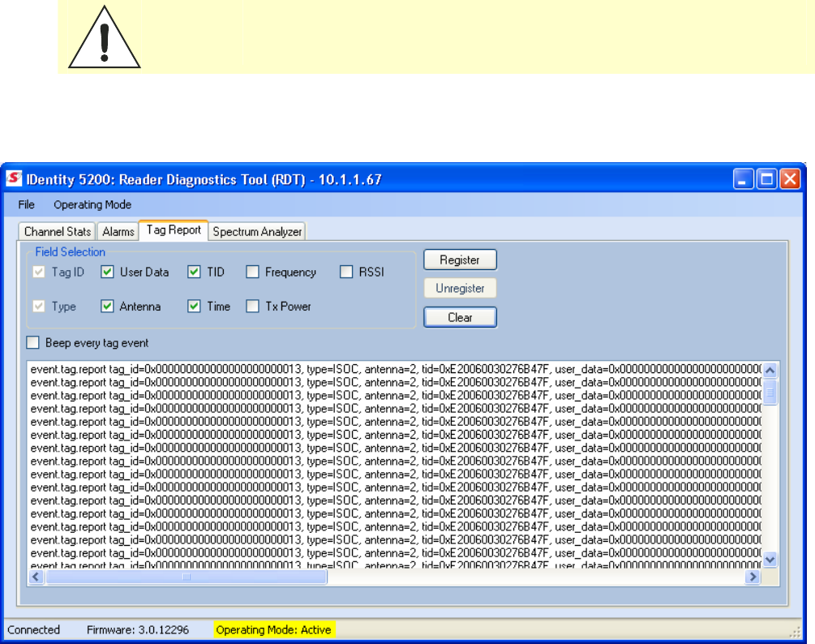Enable the RSSI field checkbox
The width and height of the screenshot is (815, 644).
point(346,272)
